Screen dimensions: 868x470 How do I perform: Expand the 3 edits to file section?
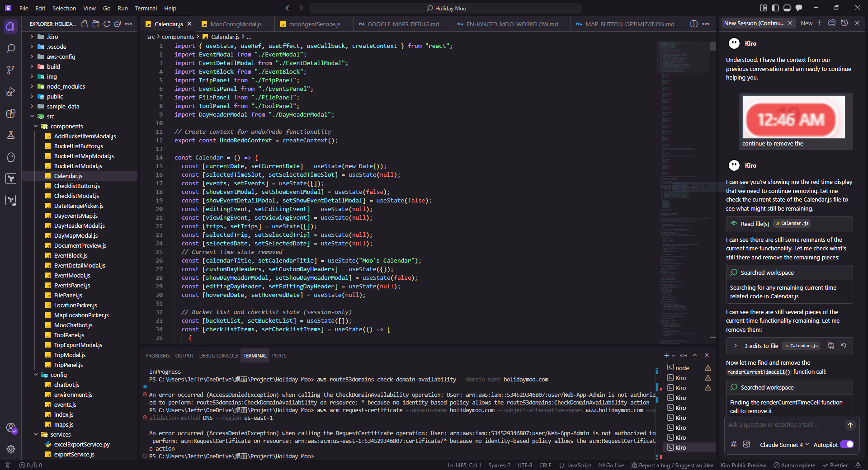coord(736,346)
